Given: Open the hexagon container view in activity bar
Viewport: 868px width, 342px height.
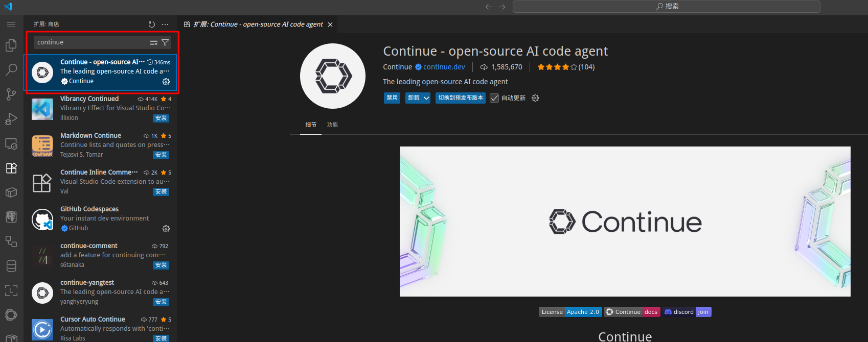Looking at the screenshot, I should pos(11,192).
